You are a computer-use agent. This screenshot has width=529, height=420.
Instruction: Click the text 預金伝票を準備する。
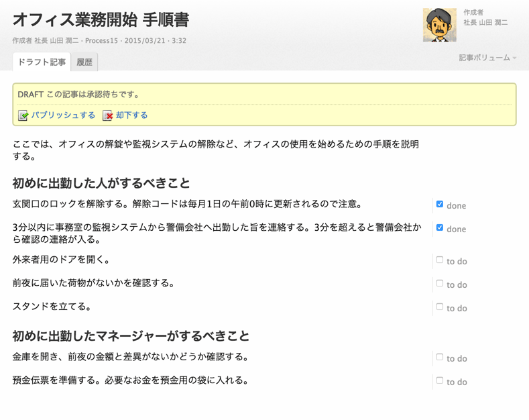(x=57, y=380)
